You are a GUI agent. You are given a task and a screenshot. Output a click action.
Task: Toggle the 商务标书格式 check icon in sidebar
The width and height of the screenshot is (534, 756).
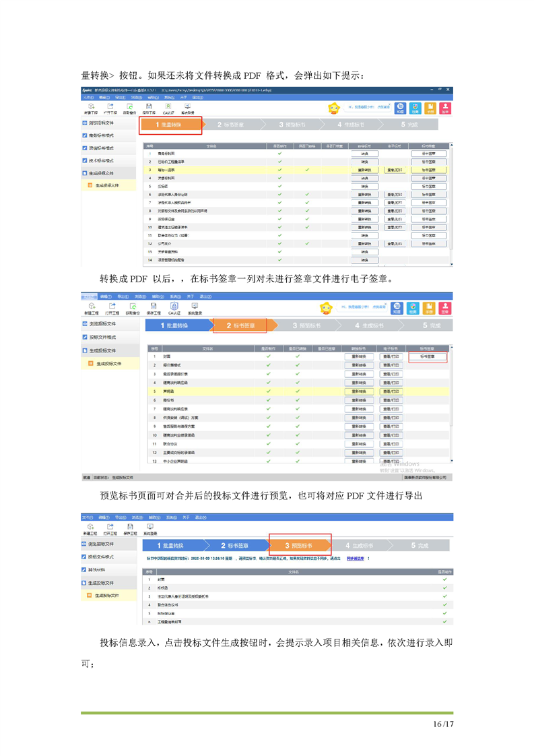click(85, 135)
